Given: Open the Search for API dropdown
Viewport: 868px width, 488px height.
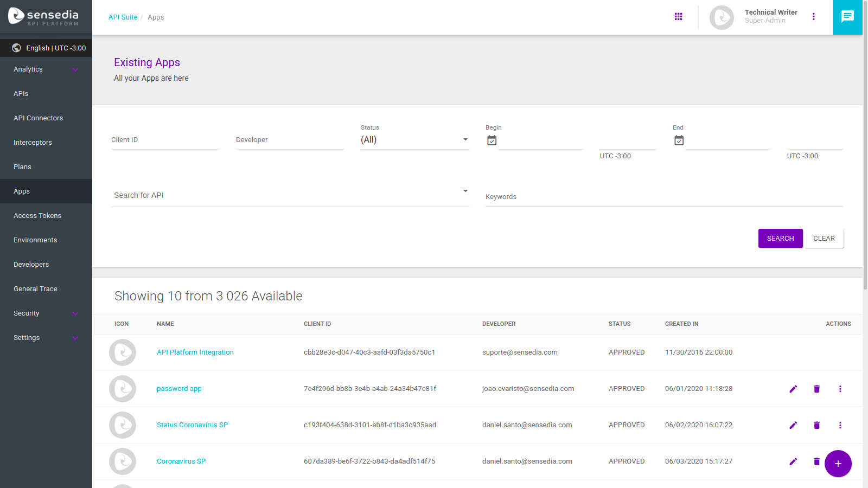Looking at the screenshot, I should pyautogui.click(x=290, y=195).
